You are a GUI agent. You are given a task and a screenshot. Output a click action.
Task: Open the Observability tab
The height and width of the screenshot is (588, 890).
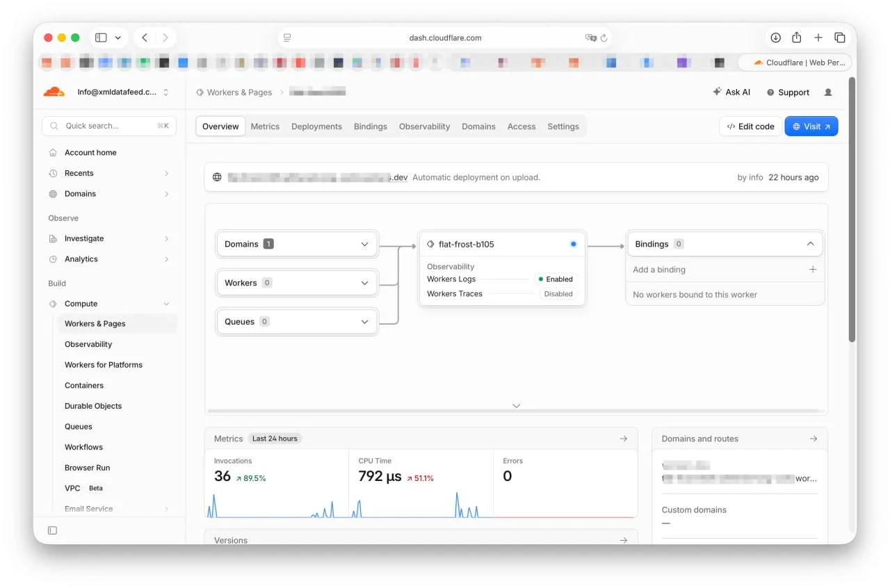point(424,126)
